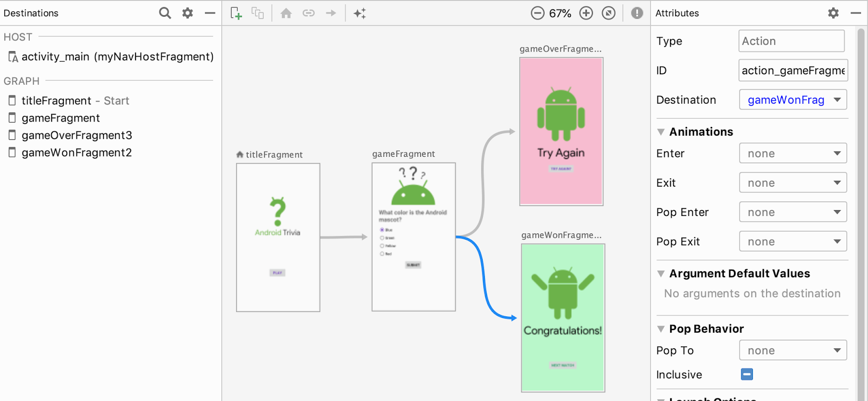Click the New Destination icon in toolbar
Viewport: 868px width, 401px height.
point(235,13)
